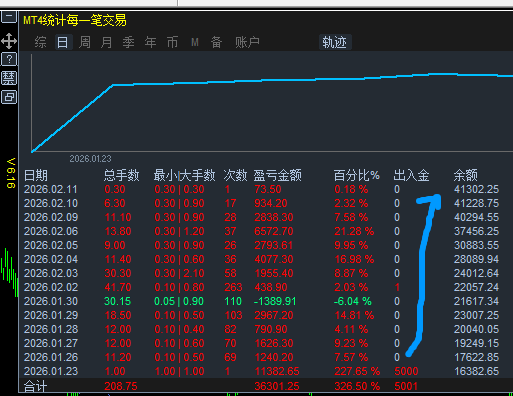The image size is (513, 396).
Task: Open the 月 monthly tab
Action: [x=107, y=42]
